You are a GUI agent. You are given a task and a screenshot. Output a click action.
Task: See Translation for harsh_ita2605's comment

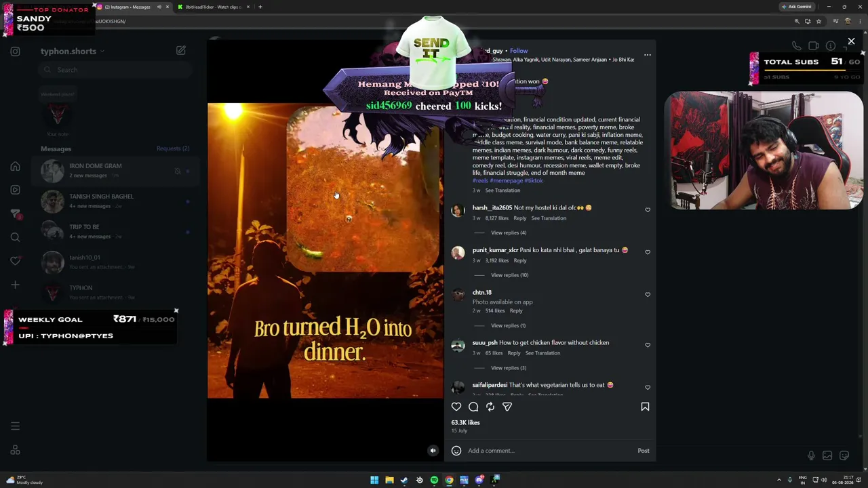tap(549, 218)
